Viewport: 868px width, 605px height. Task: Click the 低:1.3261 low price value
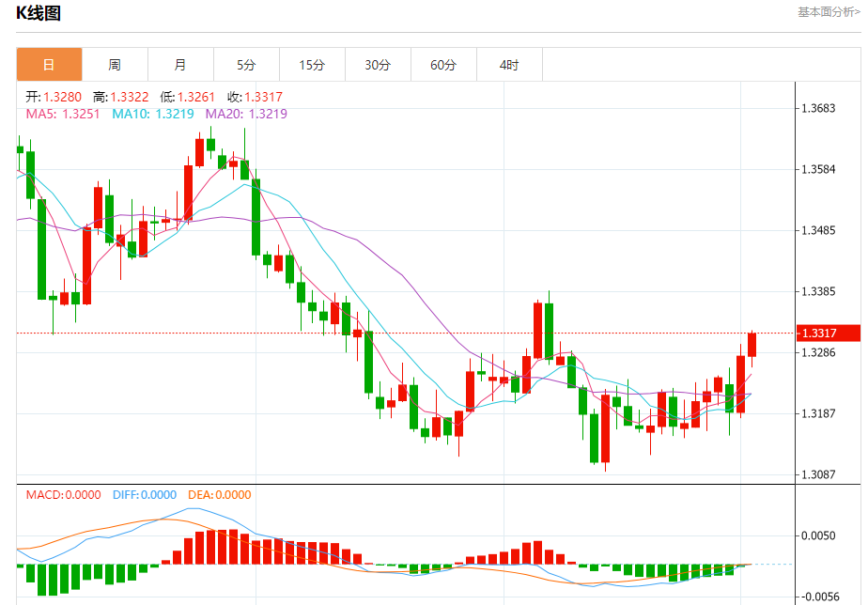187,97
